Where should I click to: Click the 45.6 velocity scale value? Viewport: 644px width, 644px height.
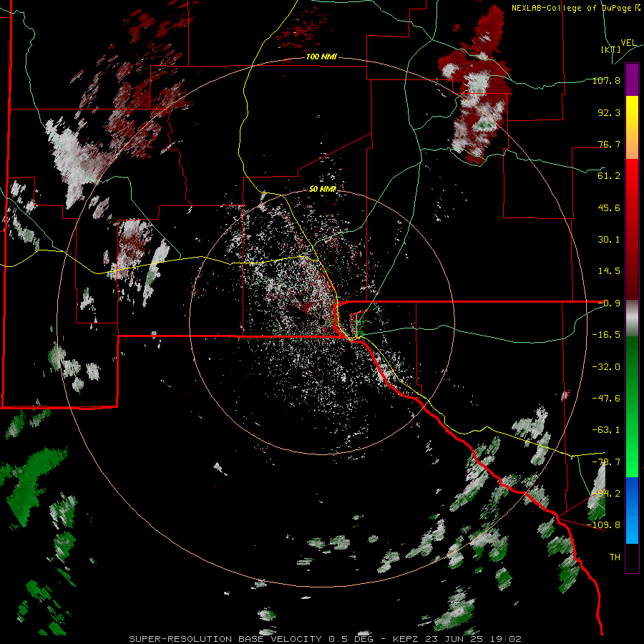pyautogui.click(x=609, y=208)
